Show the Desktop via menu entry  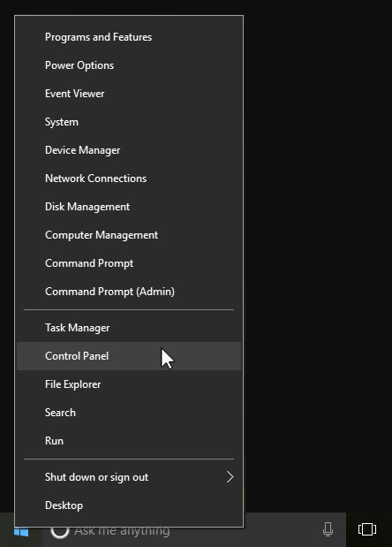point(129,505)
